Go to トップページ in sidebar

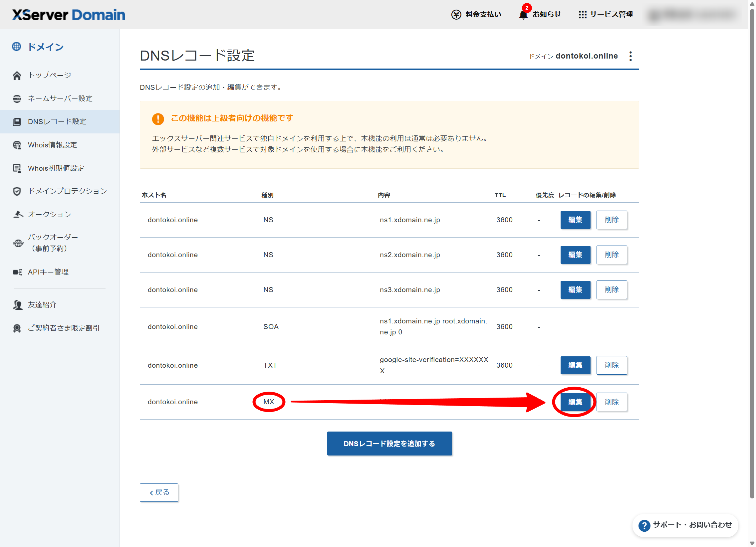60,75
